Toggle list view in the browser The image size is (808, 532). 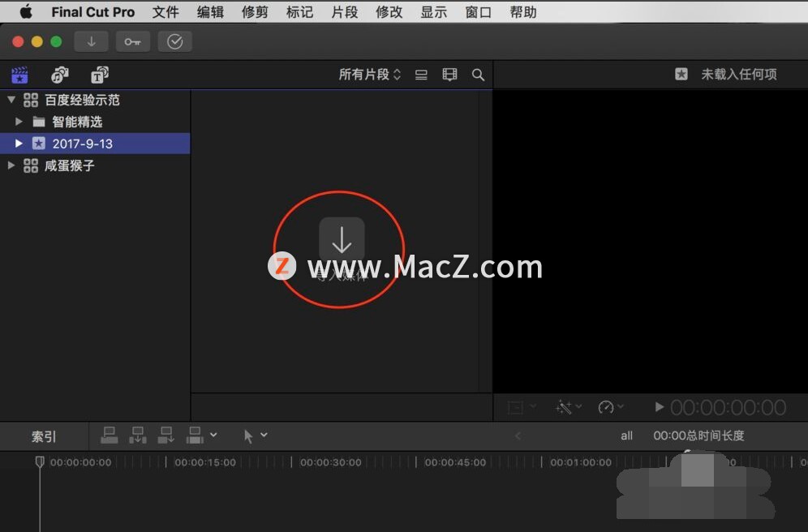(421, 75)
